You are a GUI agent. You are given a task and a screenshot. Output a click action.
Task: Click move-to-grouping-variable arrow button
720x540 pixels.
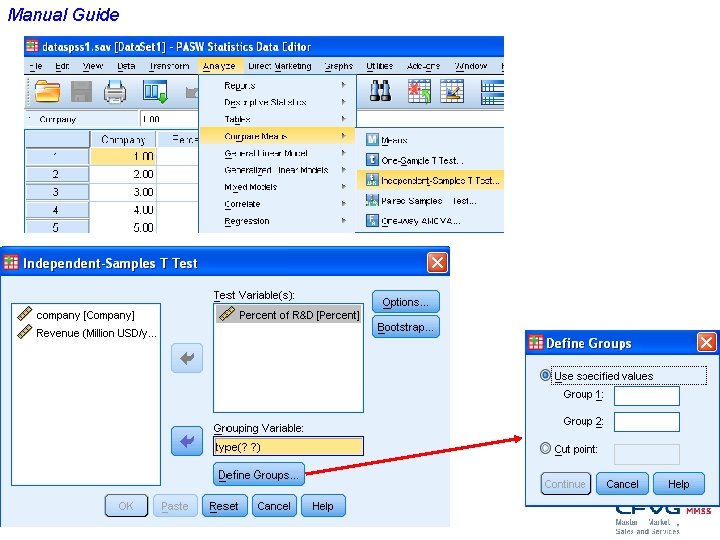187,441
